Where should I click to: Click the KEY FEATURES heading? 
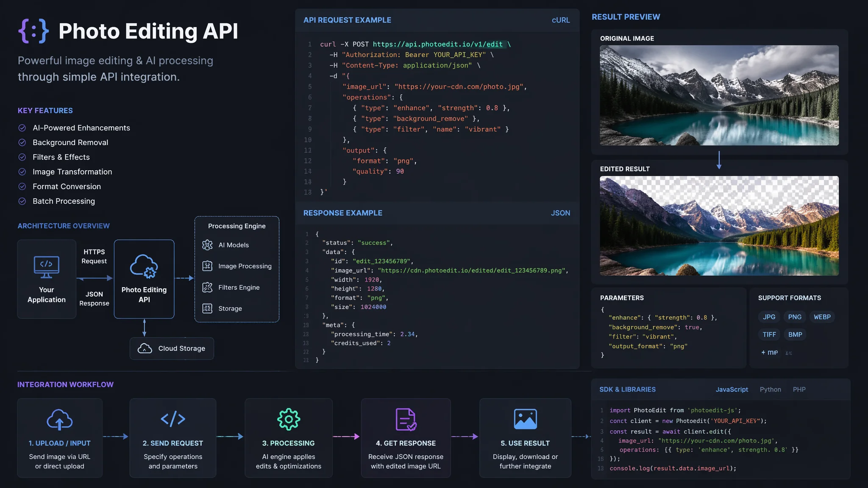click(45, 111)
